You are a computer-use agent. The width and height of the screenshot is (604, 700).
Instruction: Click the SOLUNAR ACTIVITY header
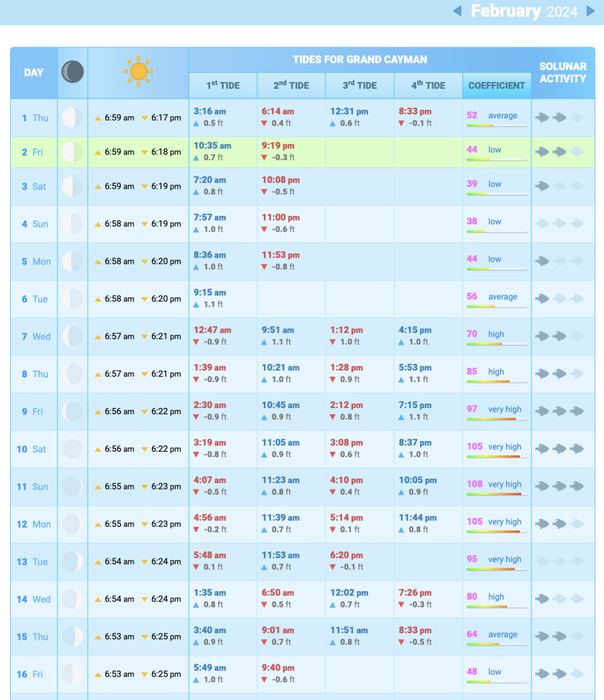coord(562,72)
